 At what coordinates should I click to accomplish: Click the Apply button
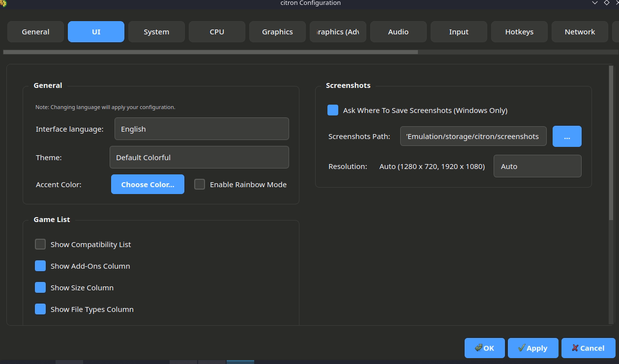[x=532, y=348]
